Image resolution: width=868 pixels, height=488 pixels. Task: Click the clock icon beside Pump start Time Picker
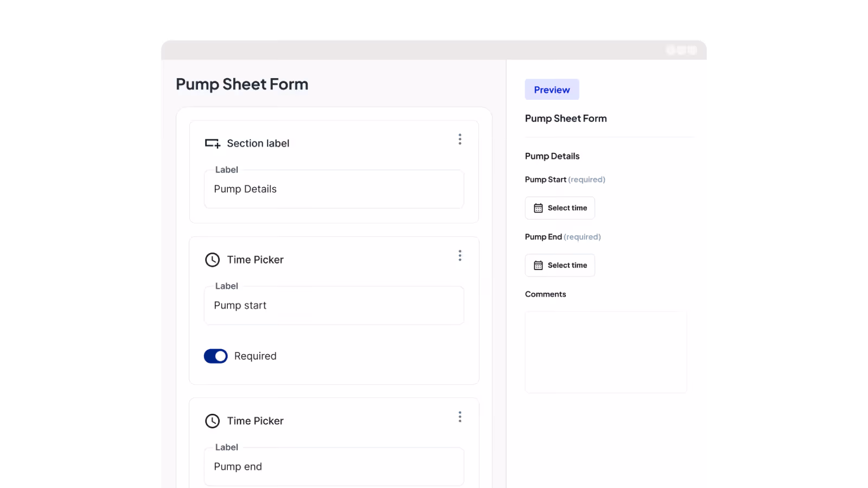(x=212, y=260)
